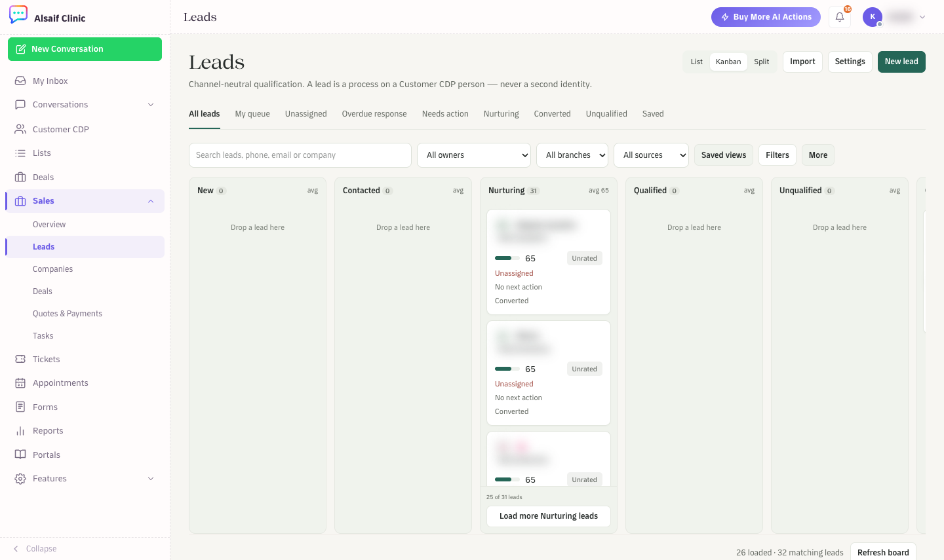Open Overview under Sales
Screen dimensions: 944x560
(x=49, y=225)
